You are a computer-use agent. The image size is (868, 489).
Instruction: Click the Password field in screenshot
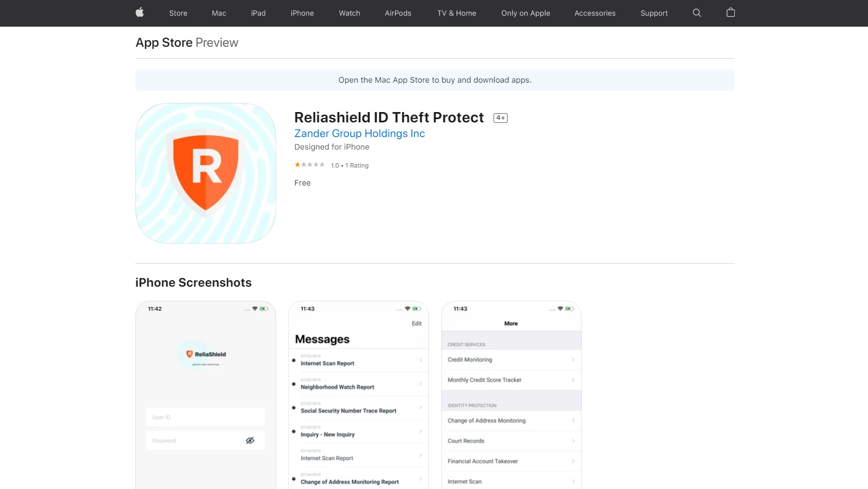click(205, 441)
